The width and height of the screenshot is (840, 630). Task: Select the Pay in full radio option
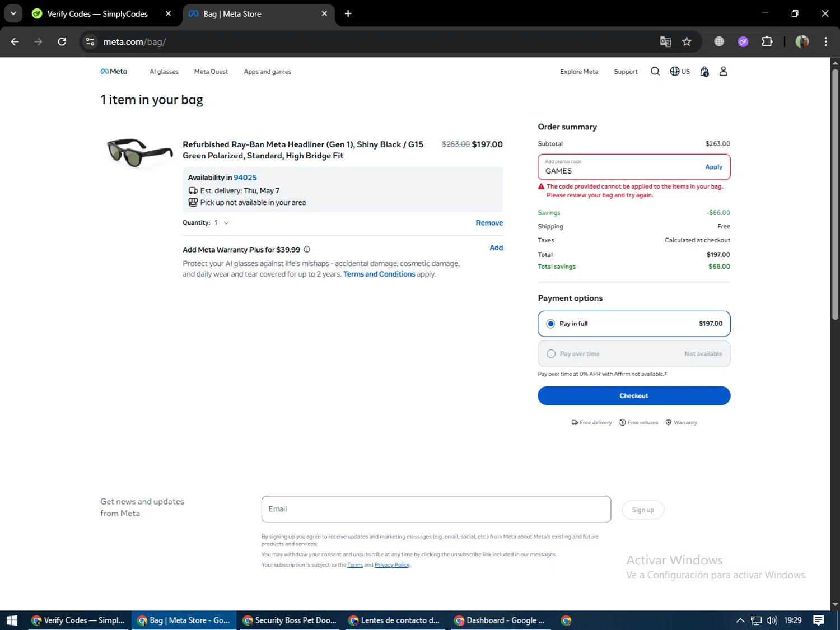click(550, 324)
